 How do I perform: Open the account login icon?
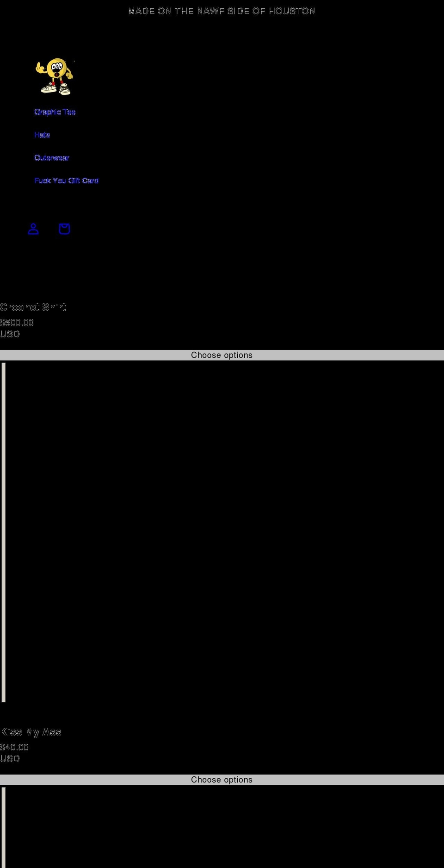33,229
